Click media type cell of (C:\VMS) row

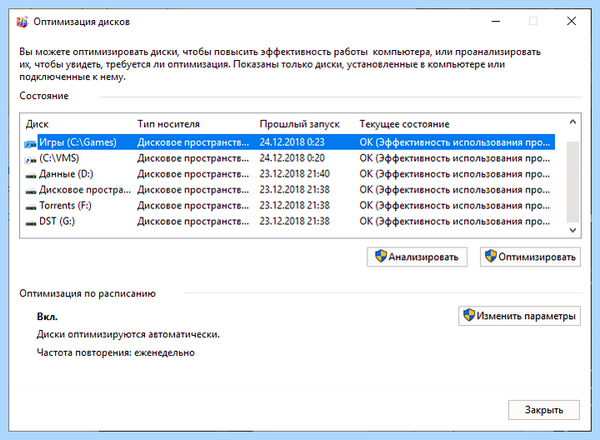(193, 158)
